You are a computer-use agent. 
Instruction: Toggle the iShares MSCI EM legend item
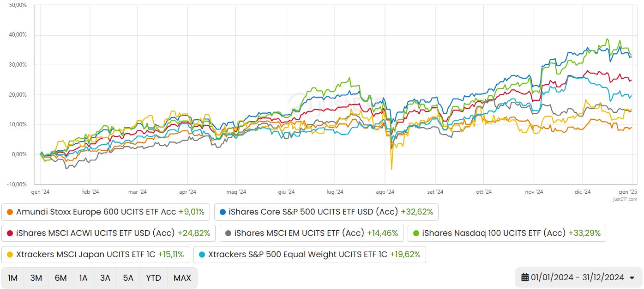312,233
